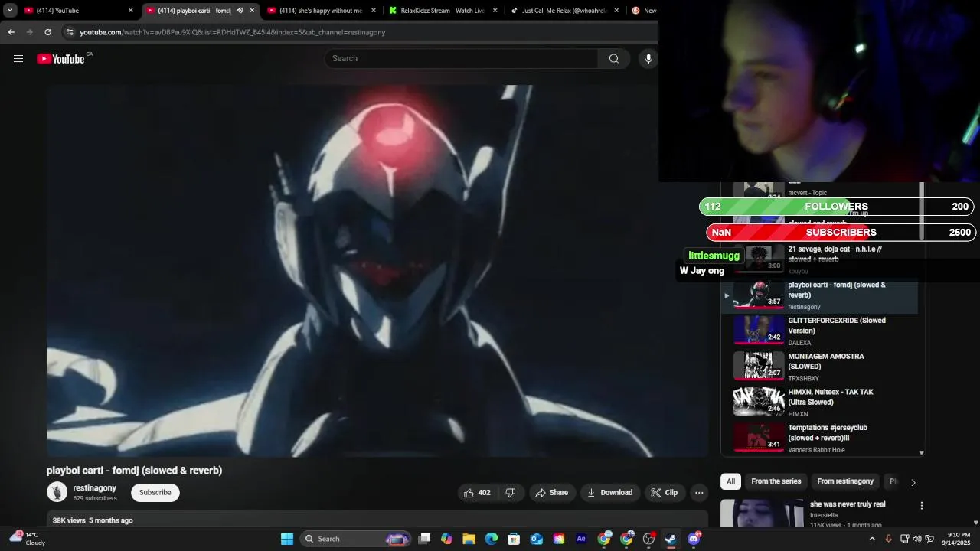The image size is (980, 551).
Task: Play 21 savage, doja cat n.h.i.e
Action: (x=819, y=259)
